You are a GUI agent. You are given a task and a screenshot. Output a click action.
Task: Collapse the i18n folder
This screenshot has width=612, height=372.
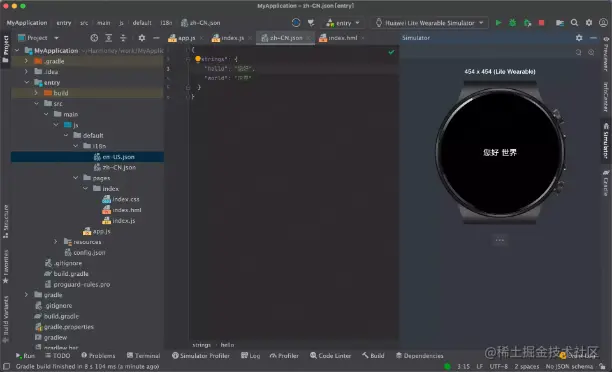click(x=75, y=146)
